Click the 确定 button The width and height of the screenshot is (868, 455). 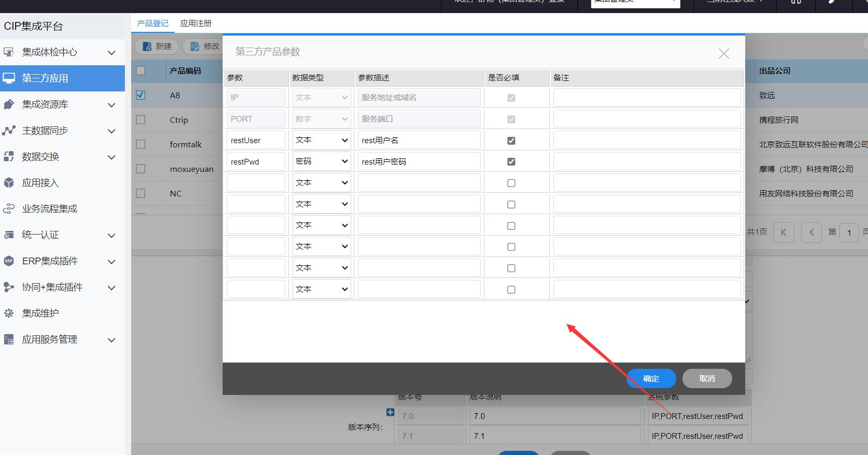click(x=651, y=379)
